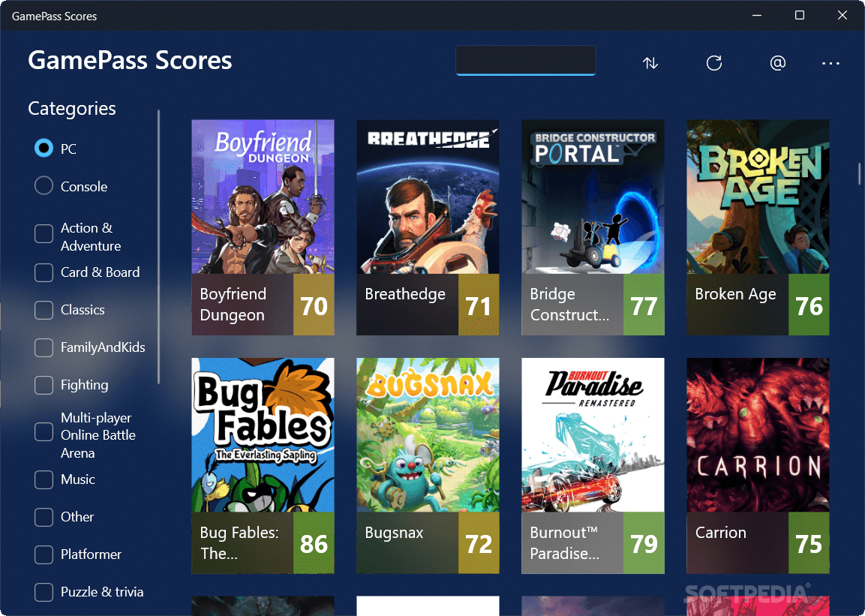Click the "Carrion" title text

[x=720, y=533]
